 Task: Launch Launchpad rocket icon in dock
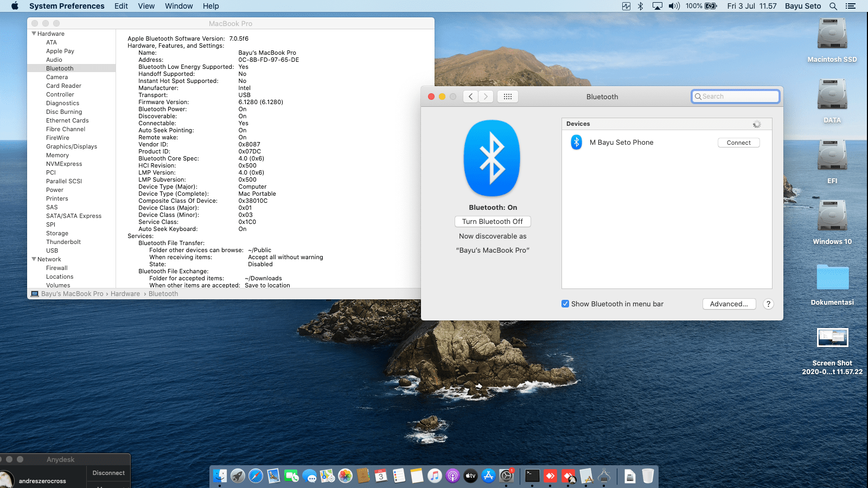coord(238,476)
